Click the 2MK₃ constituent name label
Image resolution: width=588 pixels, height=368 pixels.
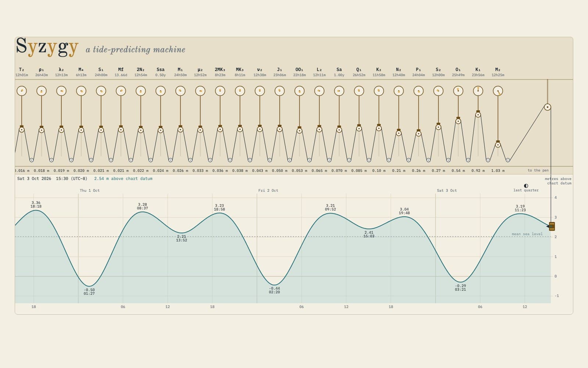tap(220, 70)
